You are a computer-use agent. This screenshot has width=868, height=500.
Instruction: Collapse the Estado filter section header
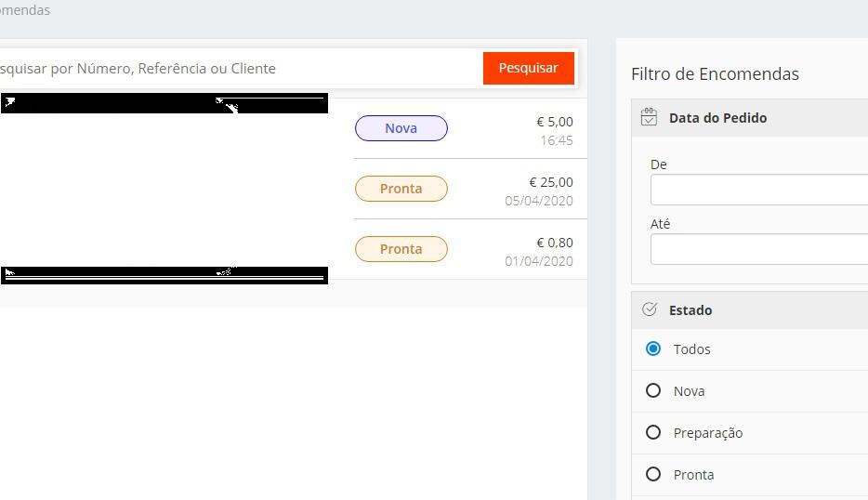(x=690, y=310)
